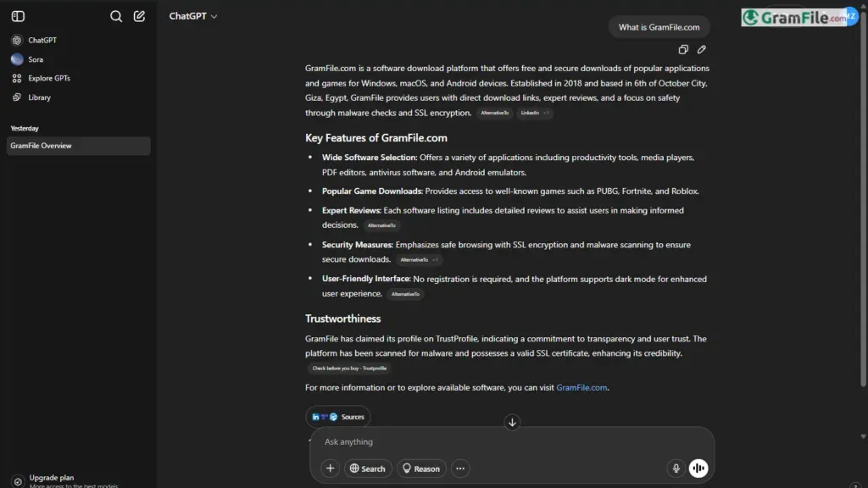Image resolution: width=868 pixels, height=488 pixels.
Task: Select the GramFile Overview chat
Action: 78,146
